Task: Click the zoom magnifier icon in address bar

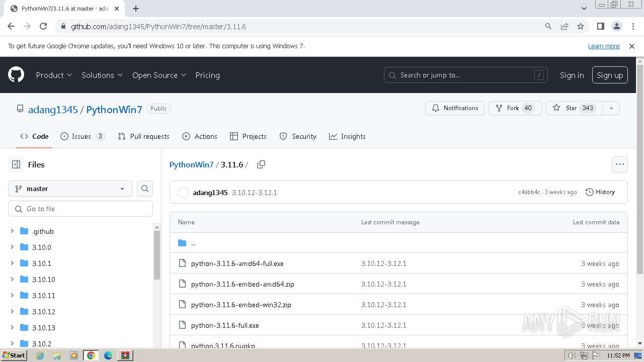Action: 548,26
